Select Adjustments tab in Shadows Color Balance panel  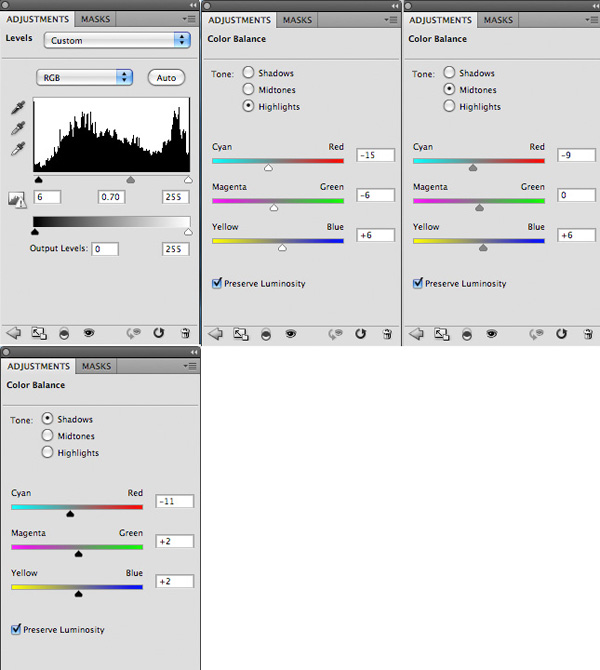tap(38, 366)
